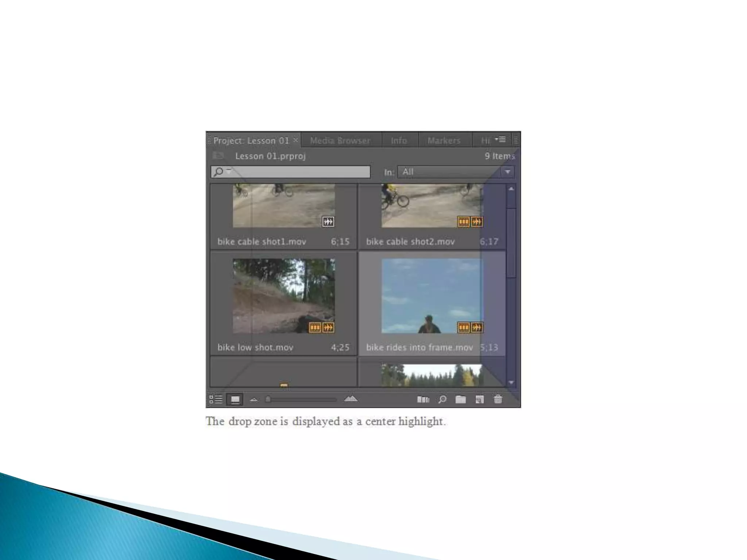Switch to List View
747x560 pixels.
point(216,399)
